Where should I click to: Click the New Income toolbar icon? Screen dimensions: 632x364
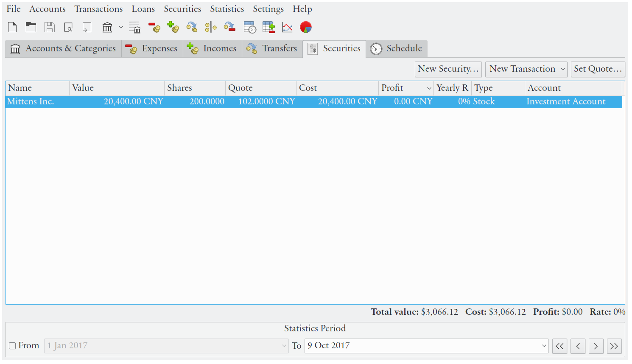tap(173, 28)
